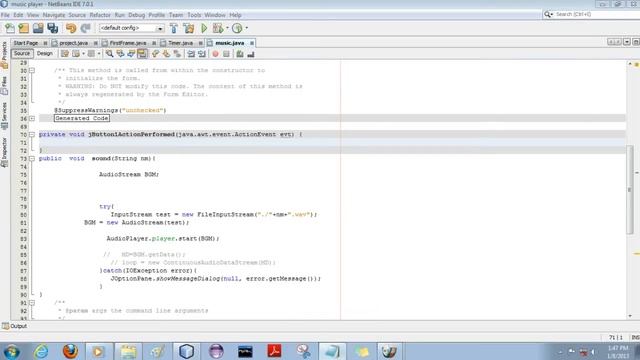Click the Next Bookmark editor icon
Image resolution: width=640 pixels, height=360 pixels.
166,54
